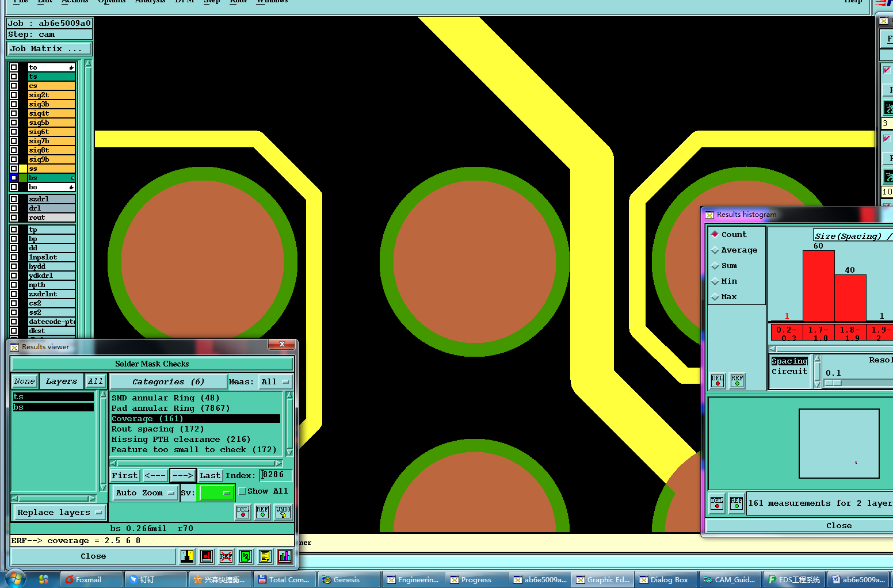Open the histogram icon in Results viewer
The image size is (893, 588).
point(284,556)
